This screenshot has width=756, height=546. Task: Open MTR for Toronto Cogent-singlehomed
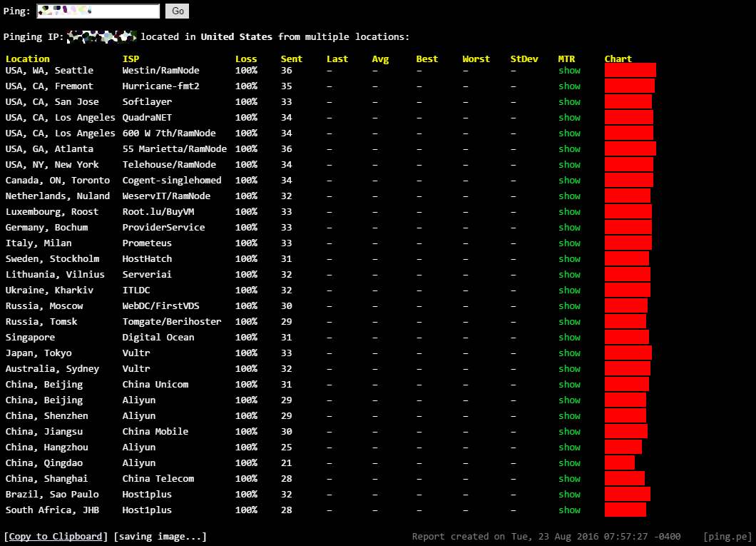tap(569, 181)
